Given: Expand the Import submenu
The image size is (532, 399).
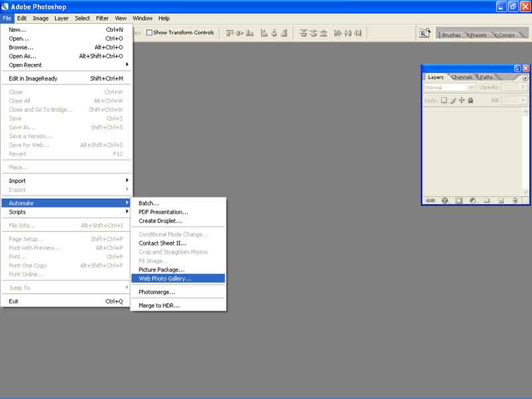Looking at the screenshot, I should pyautogui.click(x=66, y=180).
